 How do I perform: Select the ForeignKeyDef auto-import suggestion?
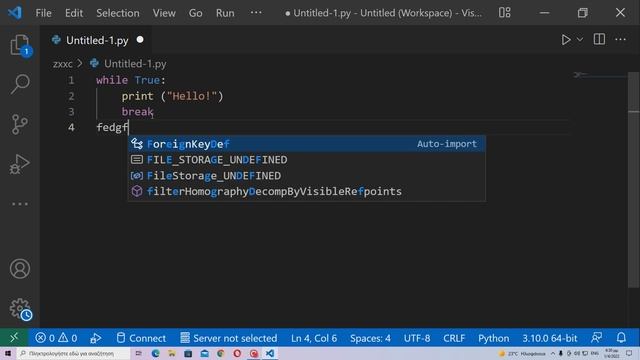tap(307, 144)
